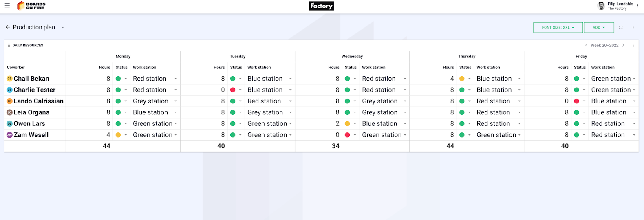Screen dimensions: 644x220
Task: Open Daily Resources widget three-dot menu
Action: coord(633,45)
